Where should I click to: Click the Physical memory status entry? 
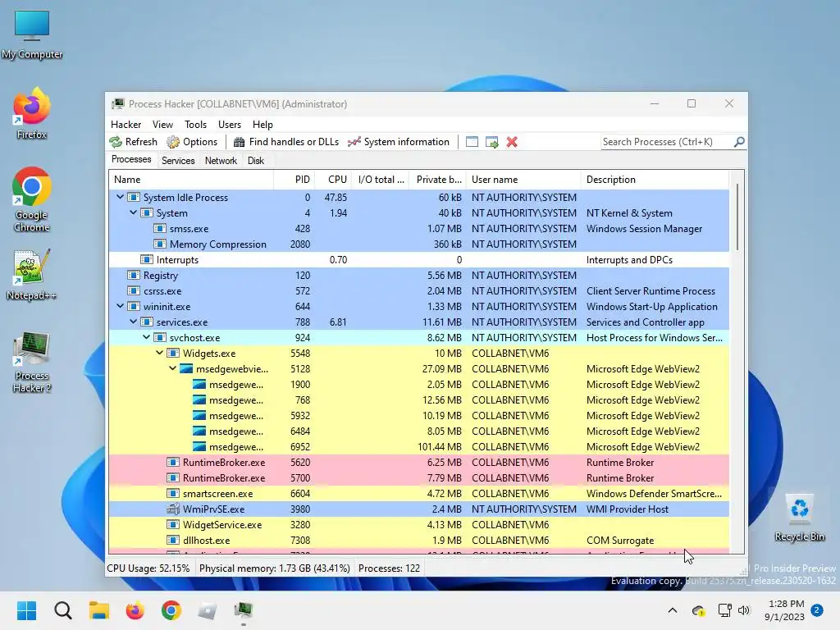(274, 568)
